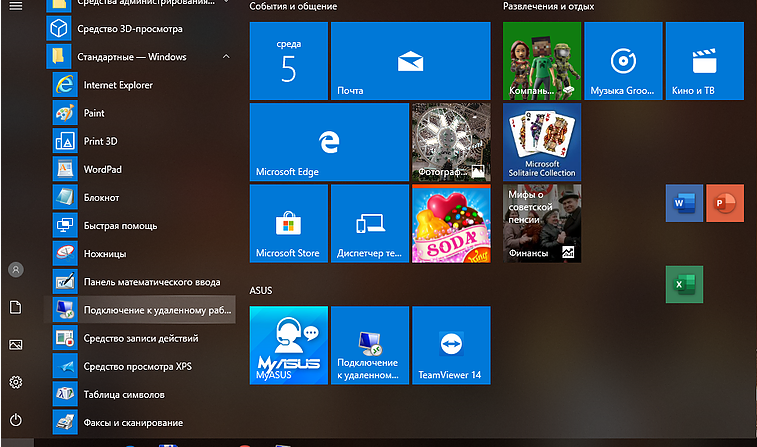Launch Microsoft Solitaire Collection tile
757x447 pixels.
point(542,142)
